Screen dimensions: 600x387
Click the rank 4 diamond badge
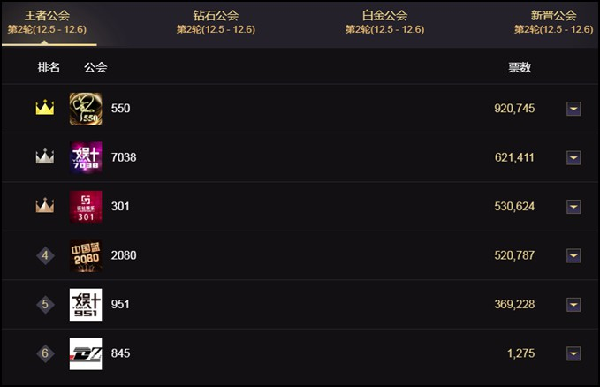[45, 255]
